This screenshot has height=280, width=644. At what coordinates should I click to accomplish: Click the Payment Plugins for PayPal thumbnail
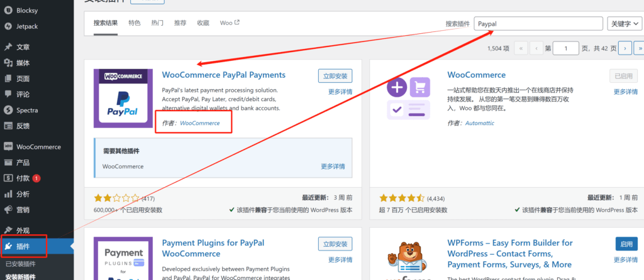coord(123,258)
